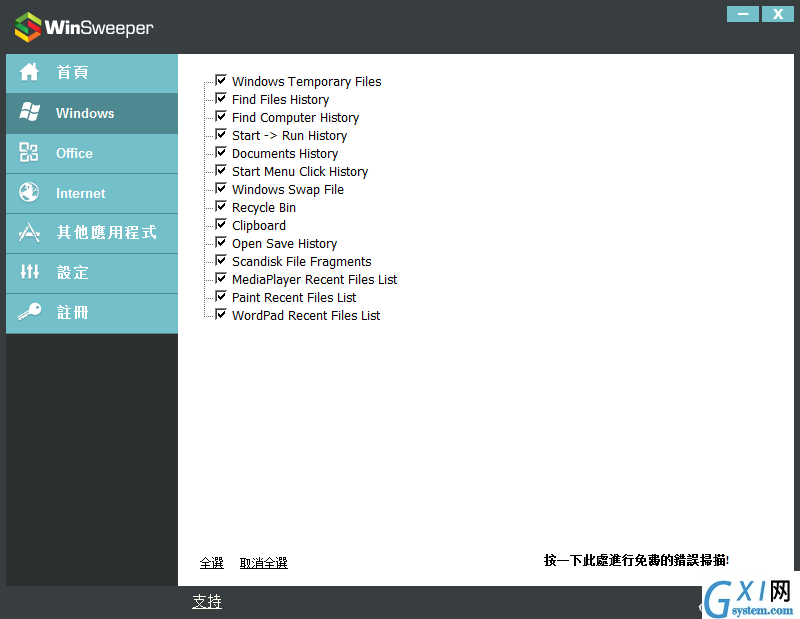Minimize the WinSweeper window
Image resolution: width=800 pixels, height=619 pixels.
click(743, 14)
